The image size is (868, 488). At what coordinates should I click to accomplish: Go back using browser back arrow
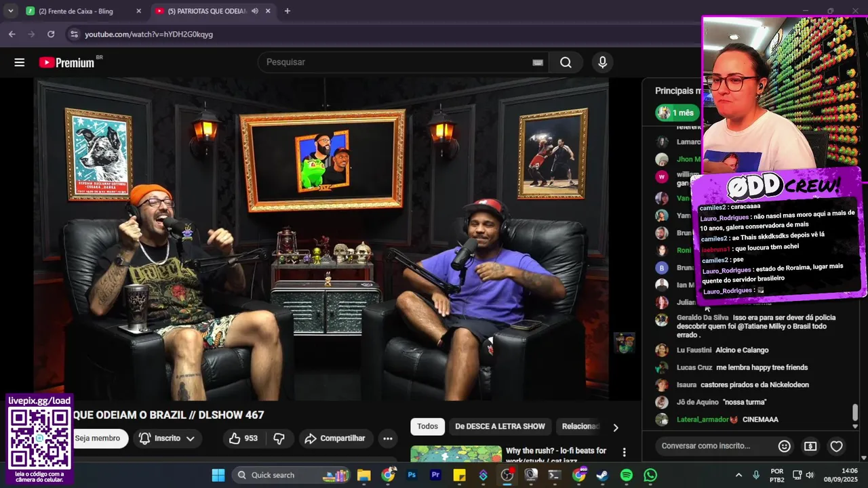12,34
